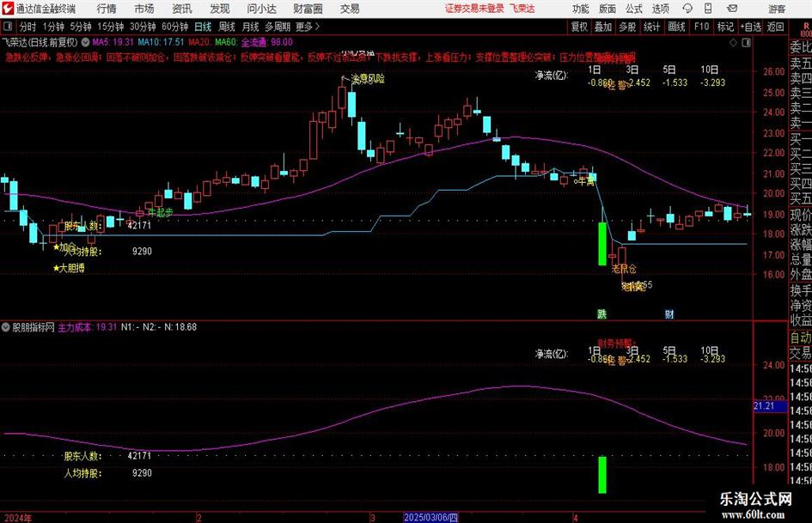Image resolution: width=812 pixels, height=523 pixels.
Task: Toggle the left sidebar panel icon
Action: click(x=8, y=27)
